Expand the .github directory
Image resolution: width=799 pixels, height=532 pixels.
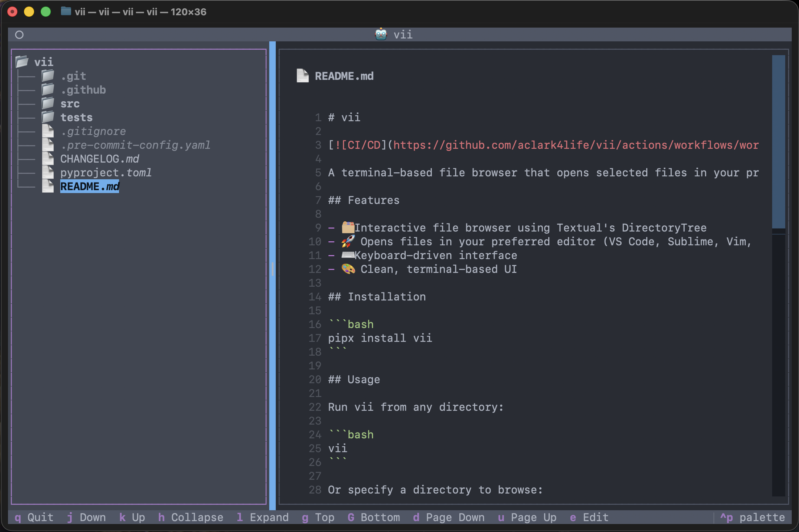[83, 90]
